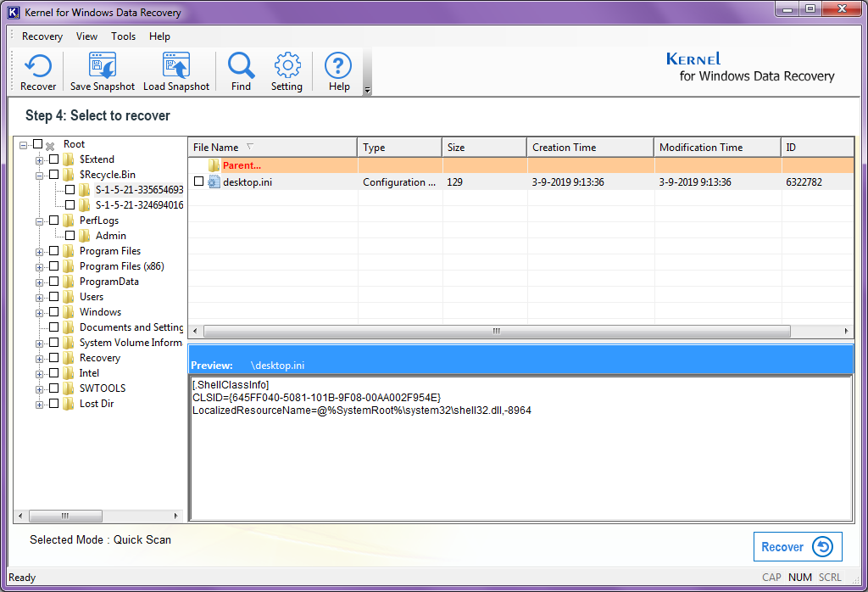Expand the Windows tree node
Screen dimensions: 868x592
(x=39, y=313)
